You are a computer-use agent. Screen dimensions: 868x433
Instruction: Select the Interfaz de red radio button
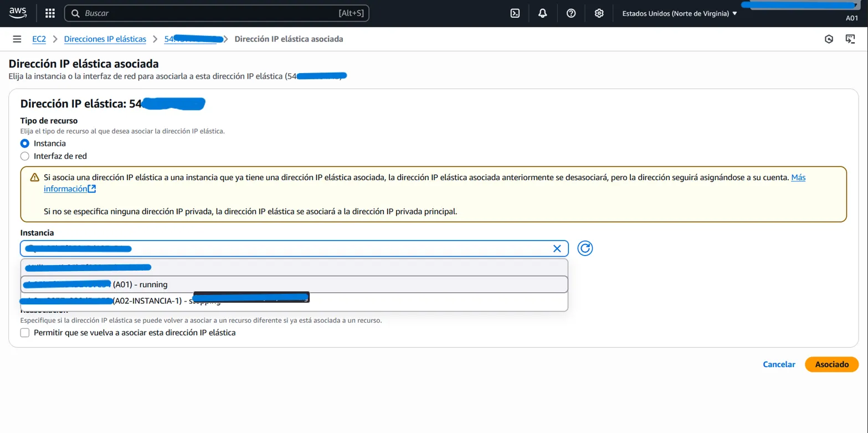click(25, 156)
